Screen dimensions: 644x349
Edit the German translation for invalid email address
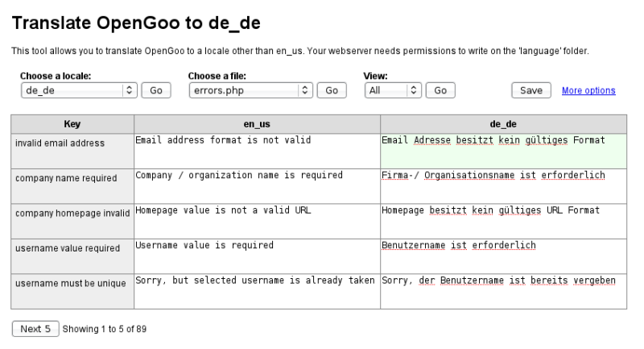[503, 151]
